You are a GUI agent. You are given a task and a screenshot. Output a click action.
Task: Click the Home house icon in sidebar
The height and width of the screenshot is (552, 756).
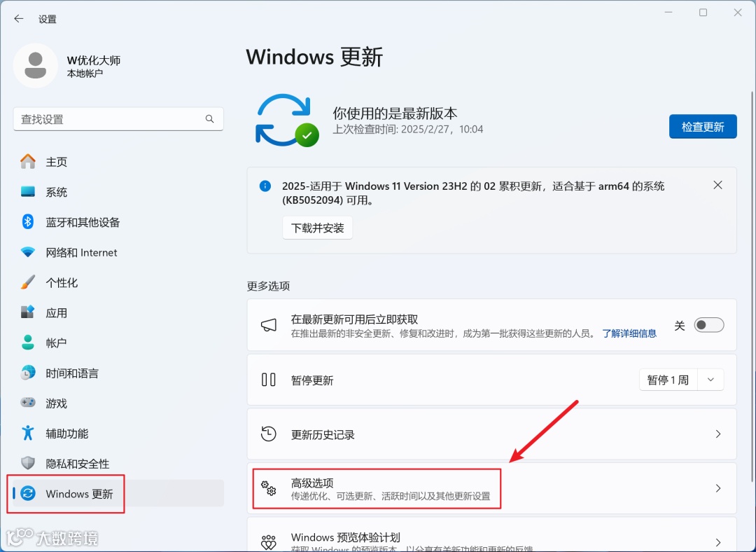tap(28, 162)
